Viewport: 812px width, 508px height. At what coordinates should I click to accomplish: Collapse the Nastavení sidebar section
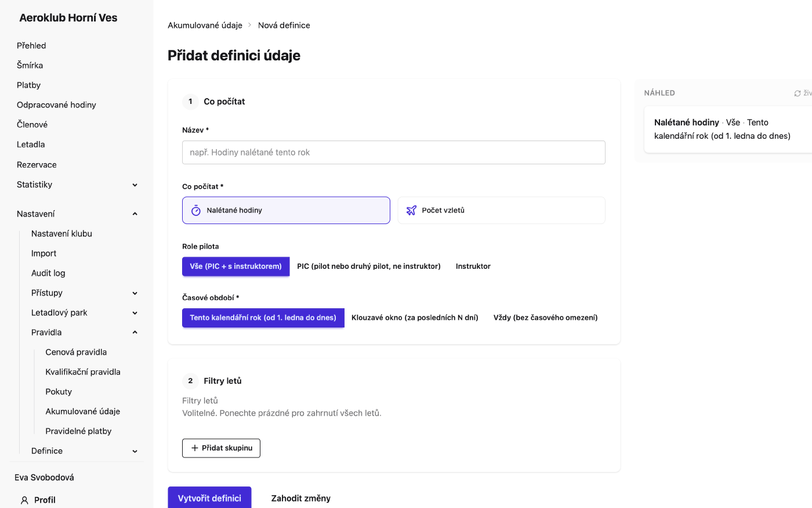click(x=135, y=214)
